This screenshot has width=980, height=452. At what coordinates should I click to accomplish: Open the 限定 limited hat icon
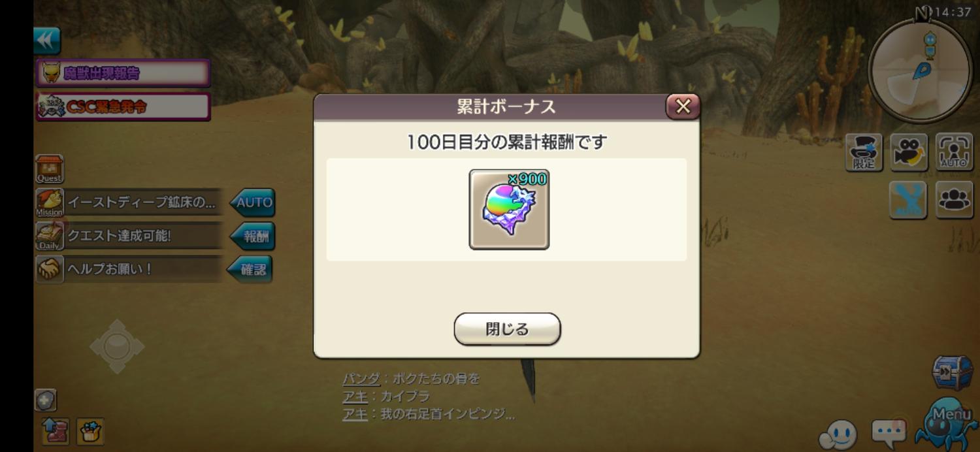864,152
